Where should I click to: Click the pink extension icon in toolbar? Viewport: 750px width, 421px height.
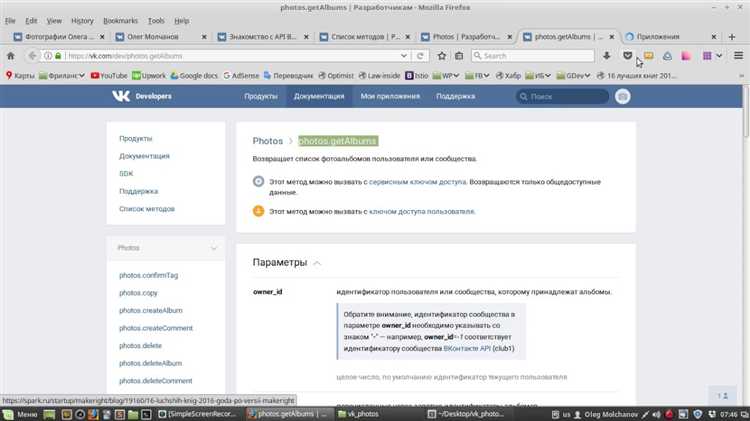click(x=686, y=56)
